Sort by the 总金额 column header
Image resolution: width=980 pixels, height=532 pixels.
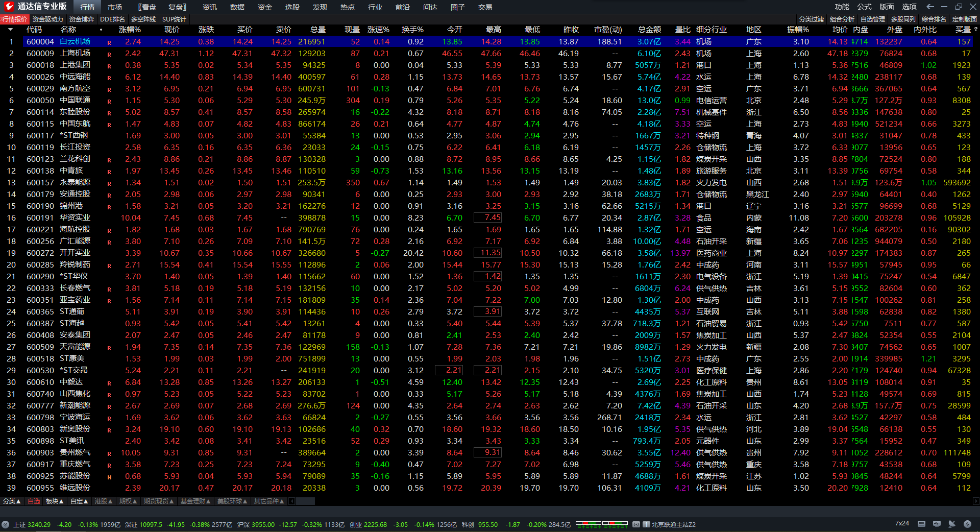coord(650,30)
